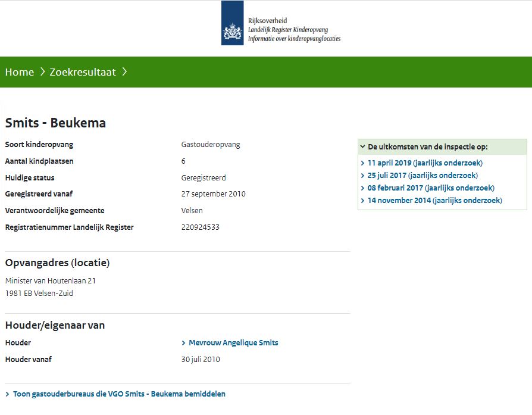This screenshot has width=532, height=415.
Task: Click the chevron right after Zoekresultaat
Action: pos(124,72)
